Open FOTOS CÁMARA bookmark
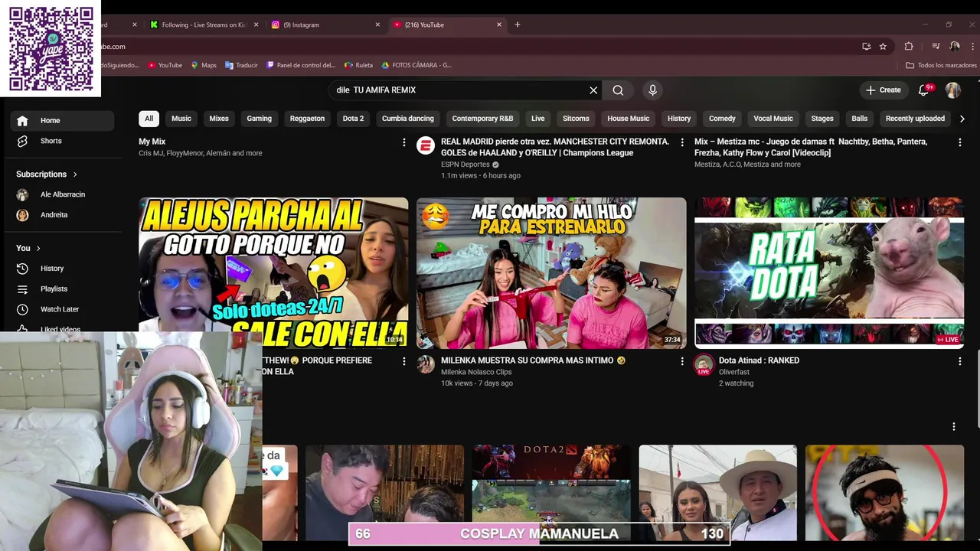The height and width of the screenshot is (551, 980). [x=416, y=65]
